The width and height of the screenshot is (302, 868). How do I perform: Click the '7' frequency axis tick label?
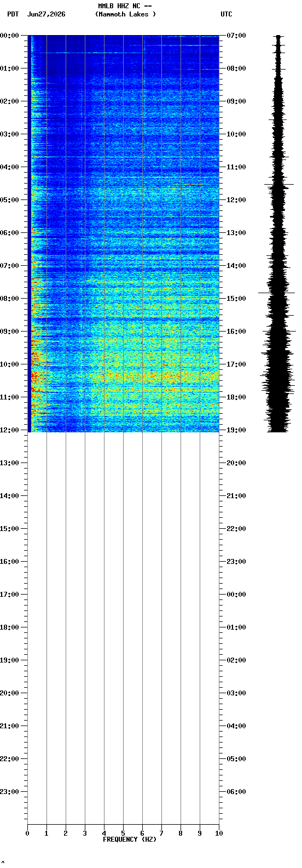pos(161,833)
